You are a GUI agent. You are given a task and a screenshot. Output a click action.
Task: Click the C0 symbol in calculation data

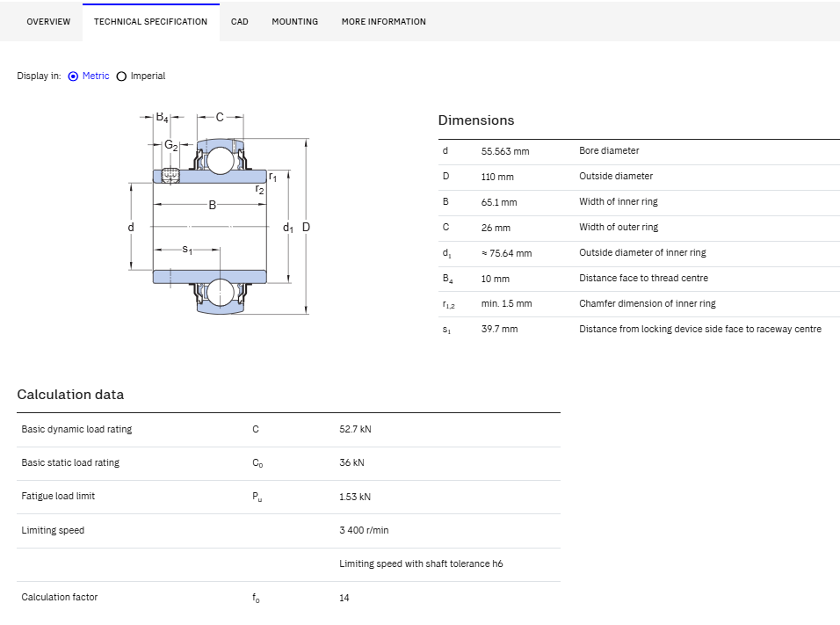(257, 463)
